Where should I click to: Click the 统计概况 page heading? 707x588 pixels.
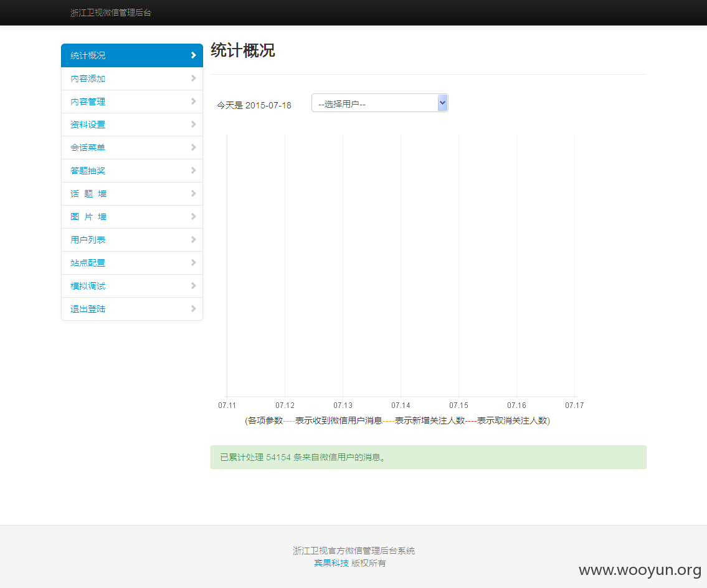242,50
